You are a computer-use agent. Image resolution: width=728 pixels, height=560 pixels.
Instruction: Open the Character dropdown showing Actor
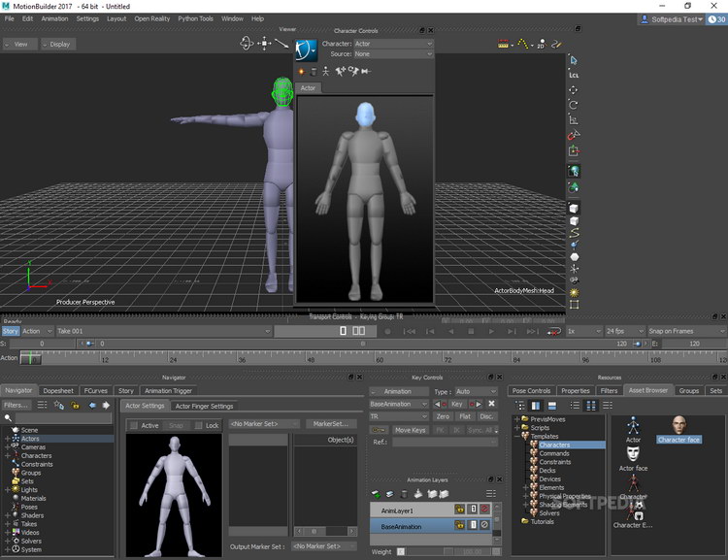pyautogui.click(x=394, y=44)
